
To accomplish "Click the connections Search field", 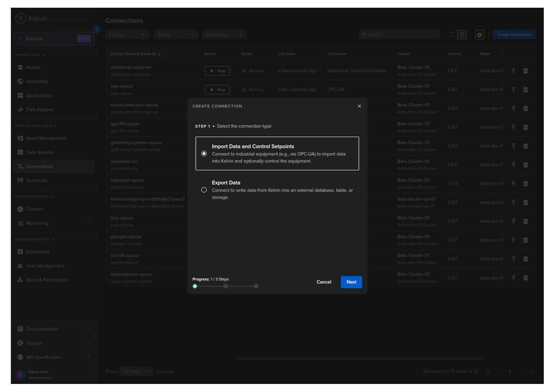I will pos(399,35).
